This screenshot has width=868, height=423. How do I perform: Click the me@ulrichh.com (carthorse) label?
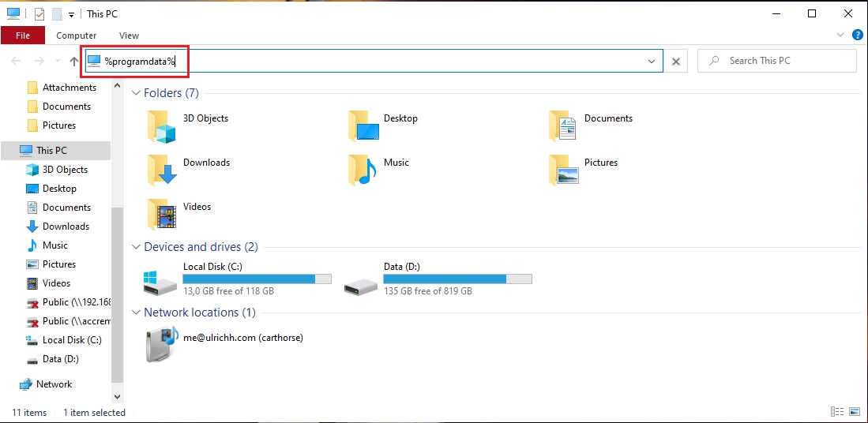coord(243,337)
